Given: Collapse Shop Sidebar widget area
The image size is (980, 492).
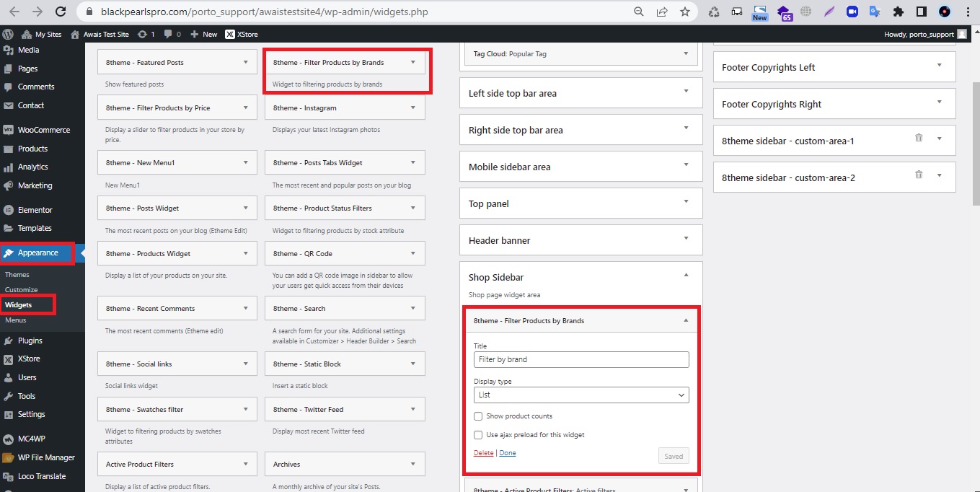Looking at the screenshot, I should click(686, 275).
